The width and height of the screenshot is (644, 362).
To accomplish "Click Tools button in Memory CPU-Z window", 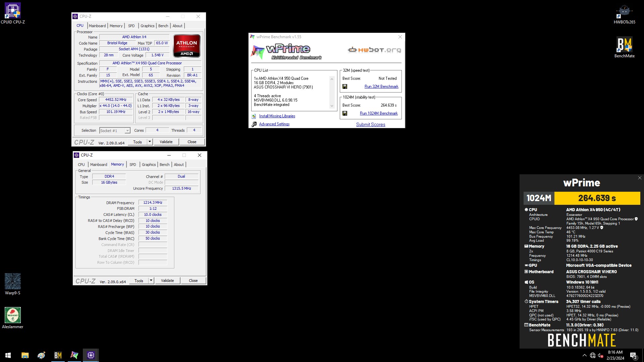I will pyautogui.click(x=139, y=281).
